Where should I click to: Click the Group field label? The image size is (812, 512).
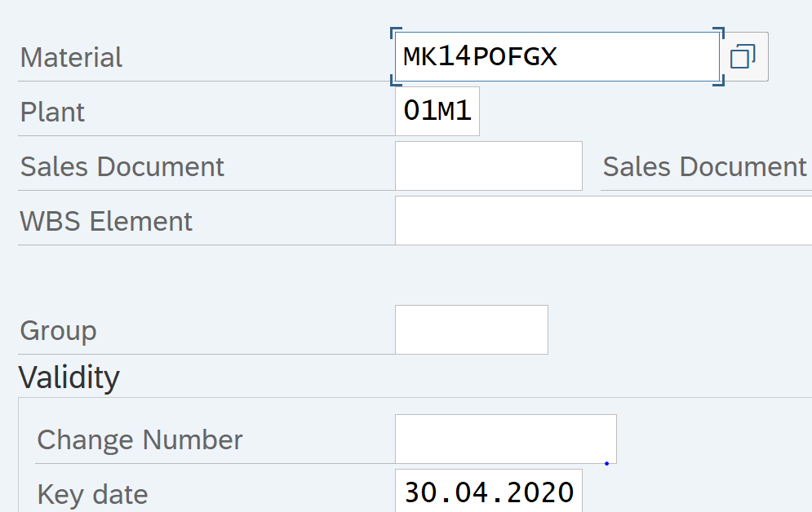59,331
